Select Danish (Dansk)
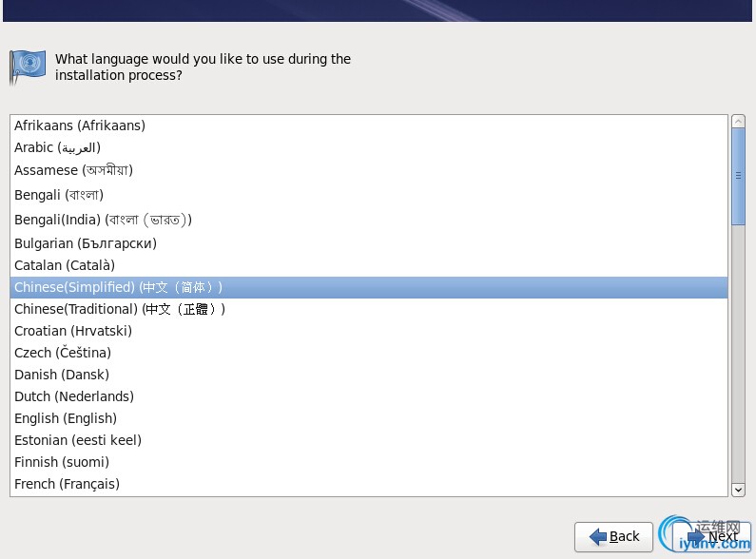This screenshot has width=756, height=559. point(368,375)
